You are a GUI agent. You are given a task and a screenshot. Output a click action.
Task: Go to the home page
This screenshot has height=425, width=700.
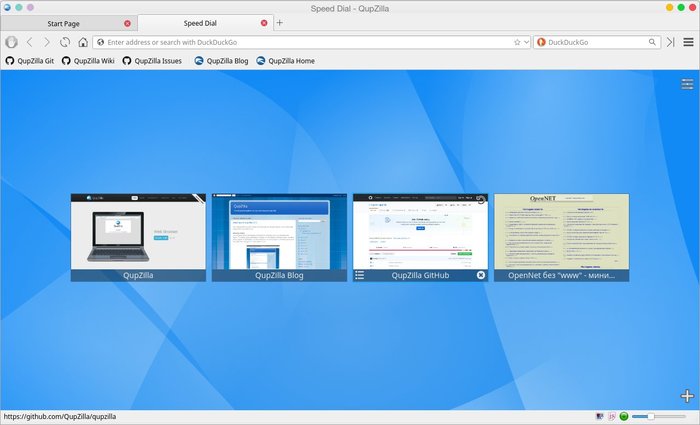pos(83,42)
